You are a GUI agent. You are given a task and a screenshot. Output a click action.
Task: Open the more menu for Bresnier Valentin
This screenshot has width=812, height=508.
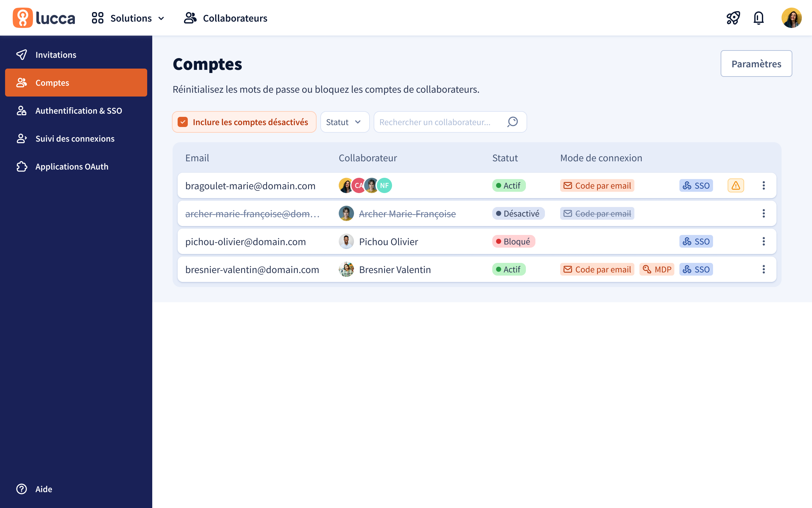pos(764,269)
